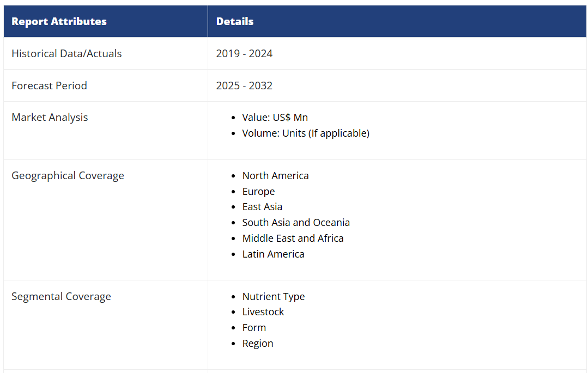Select the Forecast Period row label
Viewport: 588px width, 373px height.
49,85
